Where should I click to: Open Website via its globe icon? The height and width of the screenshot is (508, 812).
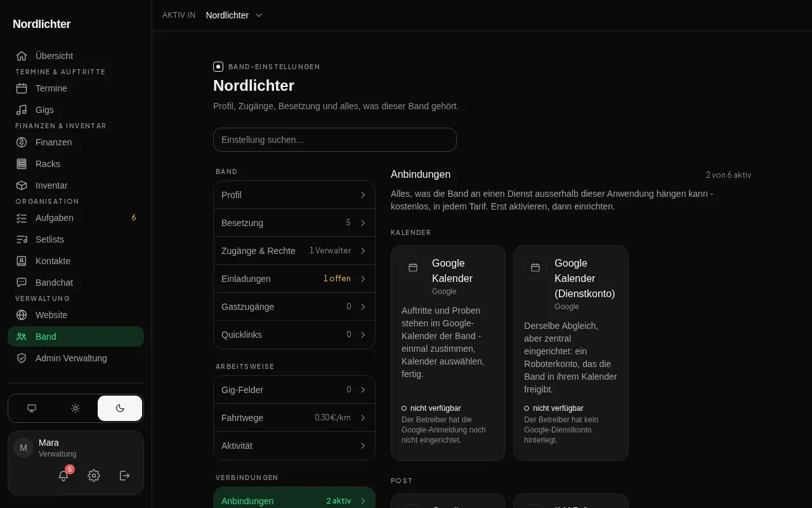tap(22, 315)
